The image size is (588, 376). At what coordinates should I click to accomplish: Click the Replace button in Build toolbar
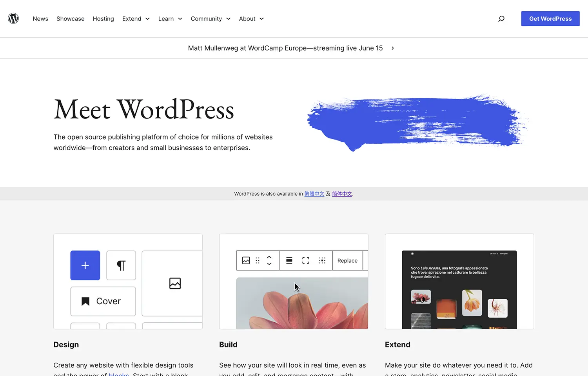pos(347,261)
